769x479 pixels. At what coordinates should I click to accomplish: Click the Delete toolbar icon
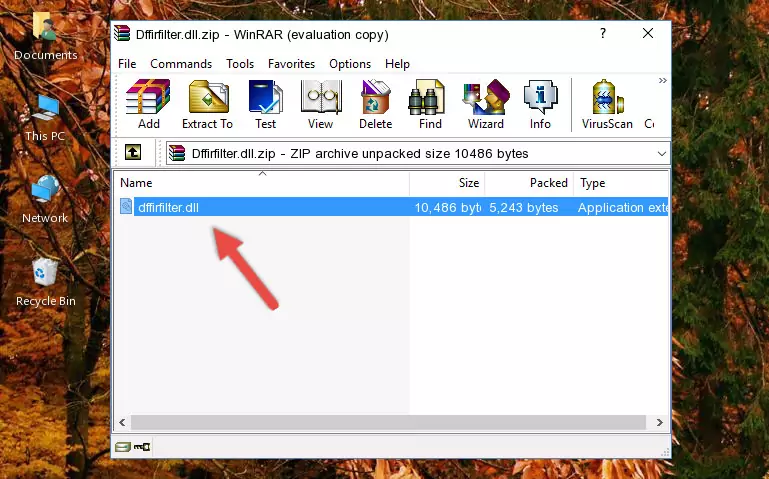click(x=376, y=104)
